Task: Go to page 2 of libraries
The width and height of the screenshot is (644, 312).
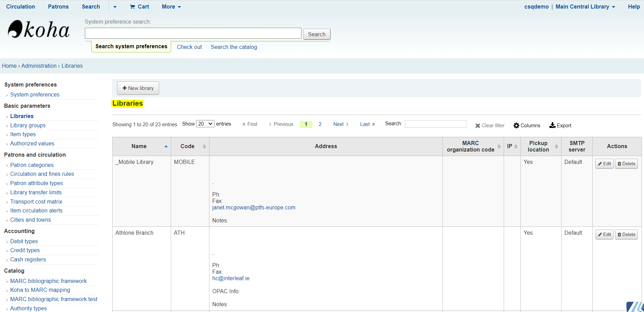Action: tap(320, 124)
